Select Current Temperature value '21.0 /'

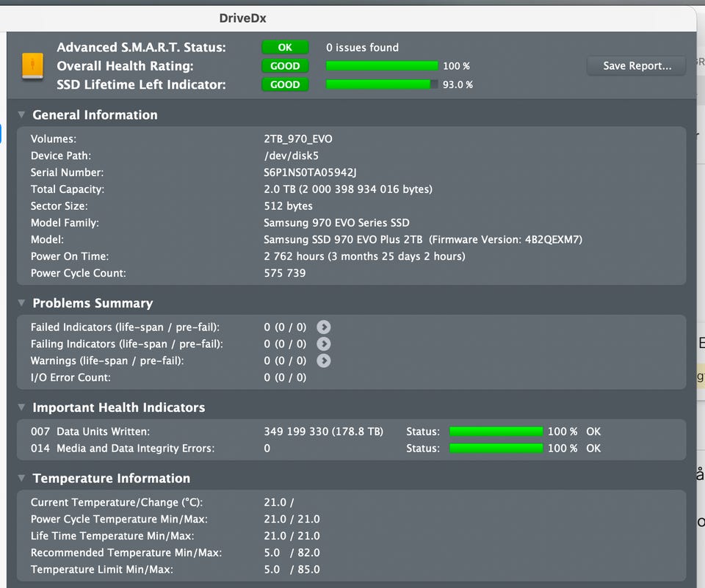(279, 502)
